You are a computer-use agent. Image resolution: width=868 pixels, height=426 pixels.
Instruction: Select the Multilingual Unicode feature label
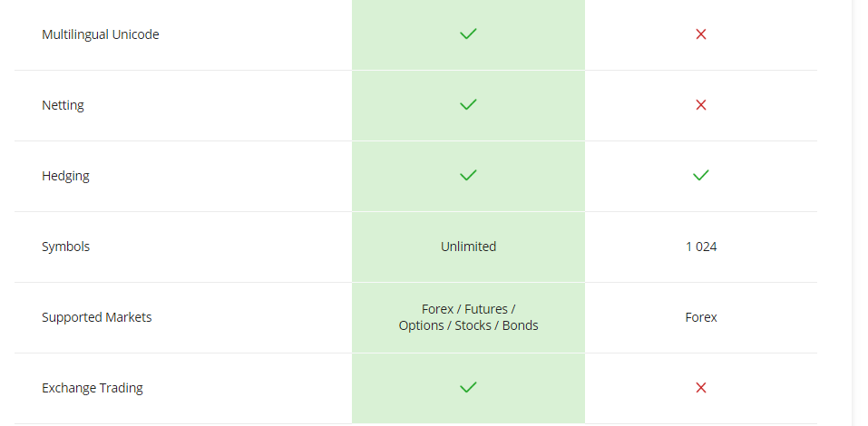point(100,34)
